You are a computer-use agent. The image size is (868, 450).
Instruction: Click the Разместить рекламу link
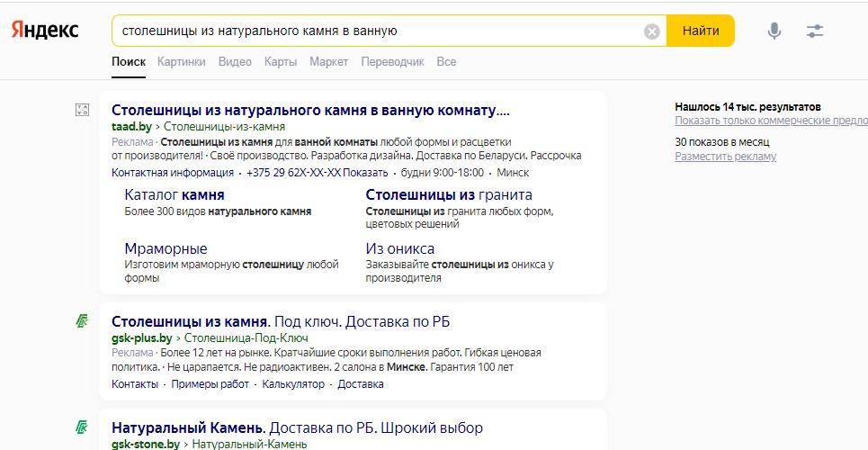pos(725,157)
